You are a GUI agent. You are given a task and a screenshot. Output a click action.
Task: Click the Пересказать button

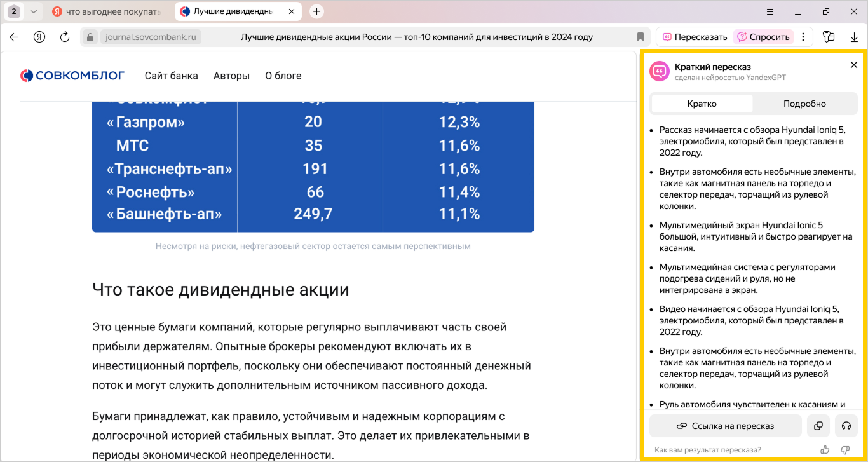(x=695, y=37)
